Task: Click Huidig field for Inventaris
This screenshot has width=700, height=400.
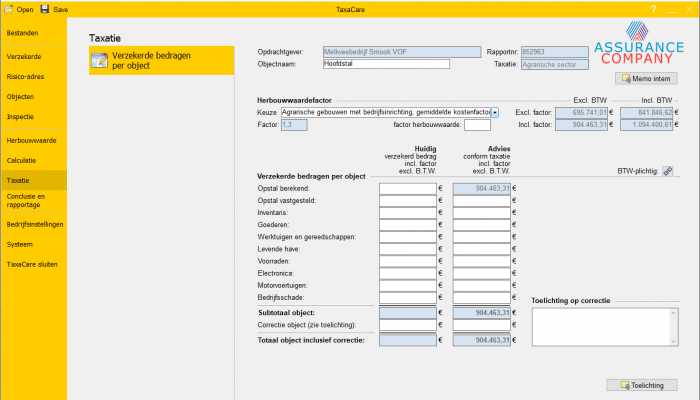Action: [x=408, y=212]
